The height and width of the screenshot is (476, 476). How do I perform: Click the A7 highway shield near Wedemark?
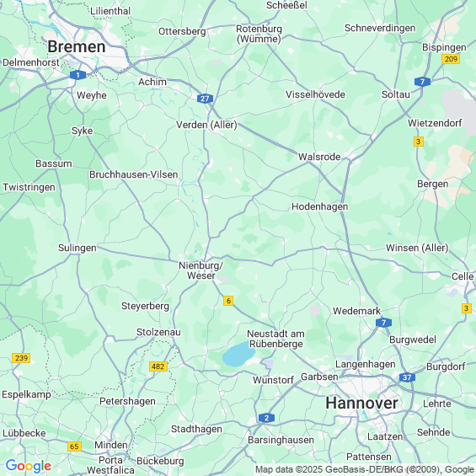point(383,323)
